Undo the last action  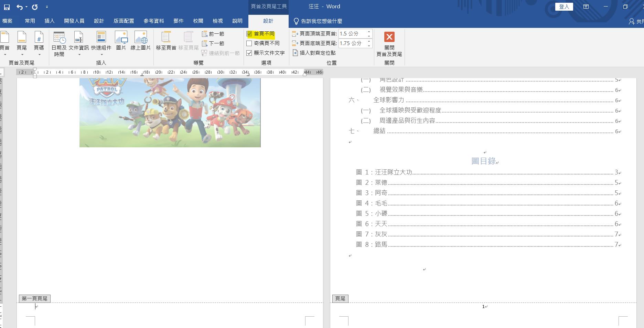click(20, 7)
